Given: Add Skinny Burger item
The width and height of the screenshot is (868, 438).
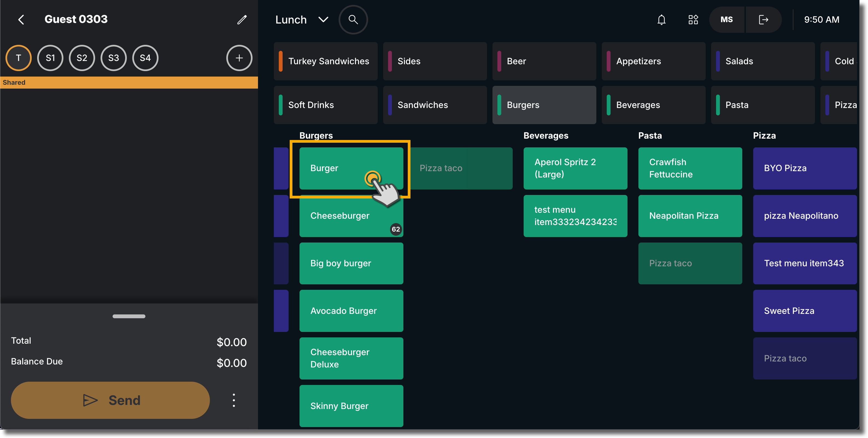Looking at the screenshot, I should 351,406.
